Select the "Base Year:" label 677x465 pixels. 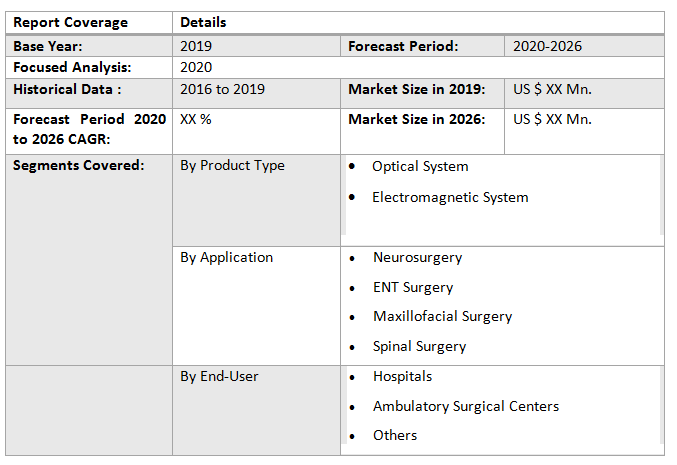tap(47, 46)
